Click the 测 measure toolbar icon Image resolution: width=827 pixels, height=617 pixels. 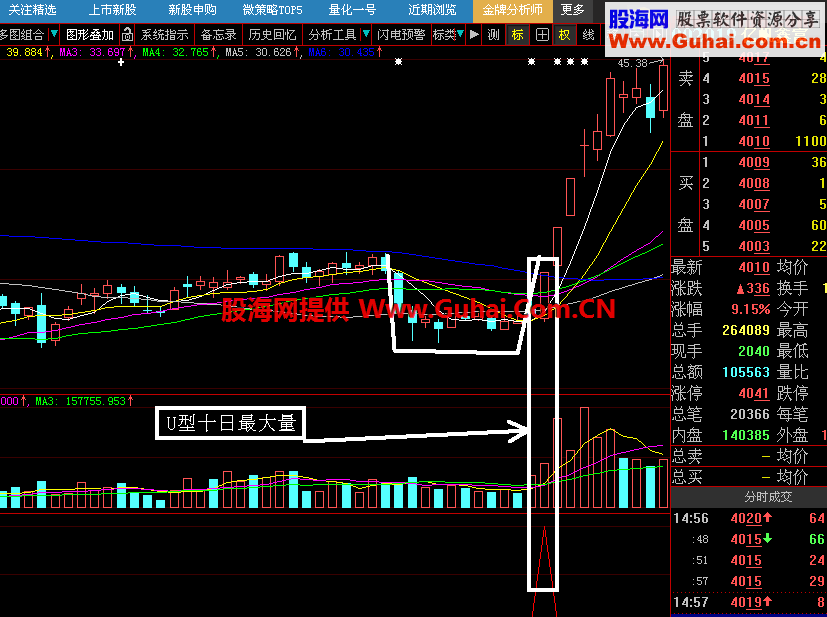494,35
